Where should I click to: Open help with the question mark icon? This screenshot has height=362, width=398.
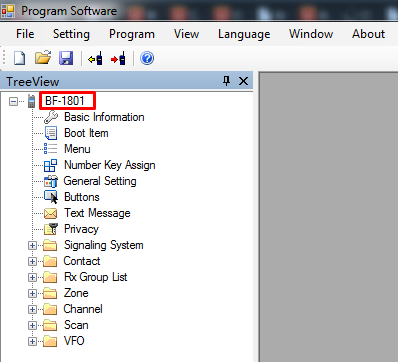pyautogui.click(x=147, y=58)
